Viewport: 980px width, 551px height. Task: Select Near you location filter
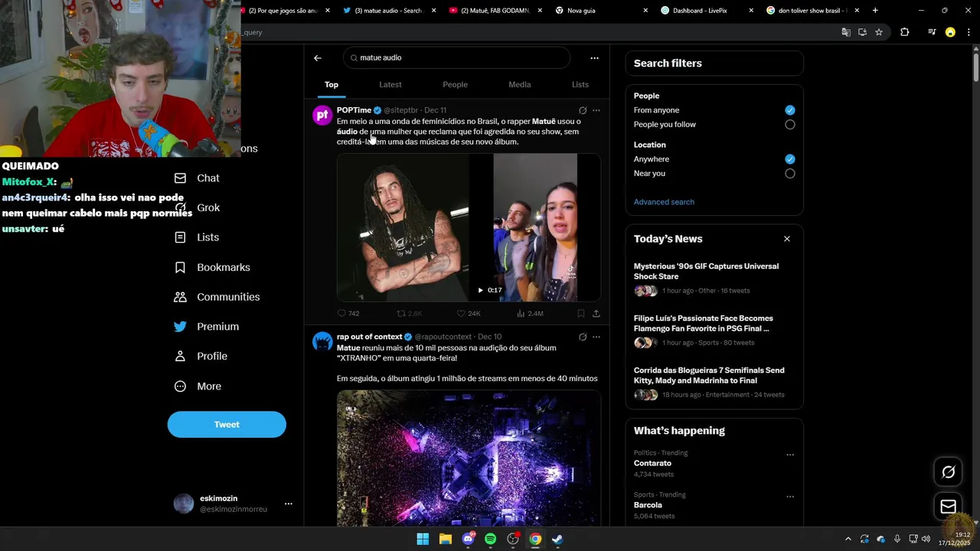(x=790, y=174)
